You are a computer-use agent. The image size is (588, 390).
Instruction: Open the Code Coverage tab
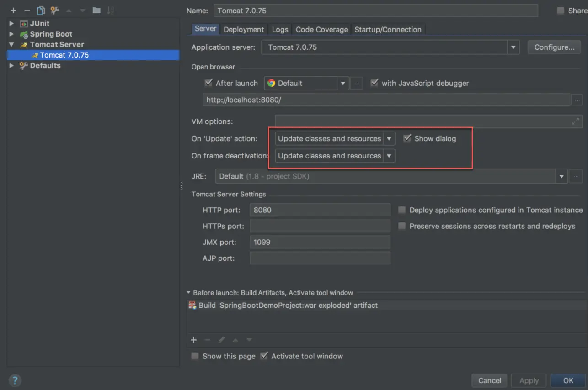point(322,29)
